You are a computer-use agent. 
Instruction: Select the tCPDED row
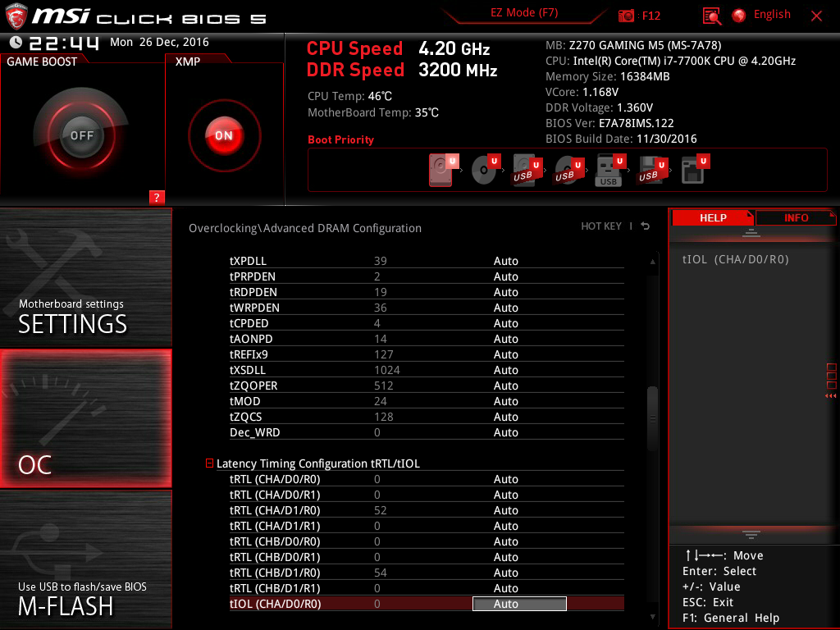427,323
